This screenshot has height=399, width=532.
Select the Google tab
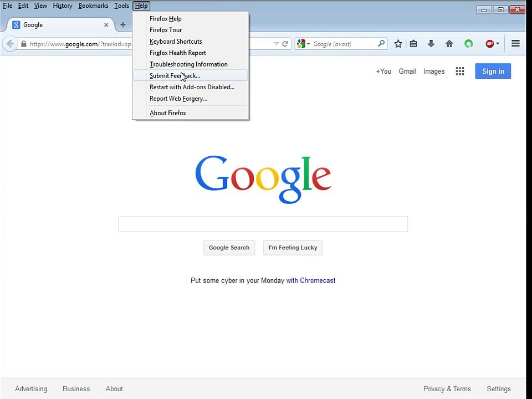click(60, 25)
